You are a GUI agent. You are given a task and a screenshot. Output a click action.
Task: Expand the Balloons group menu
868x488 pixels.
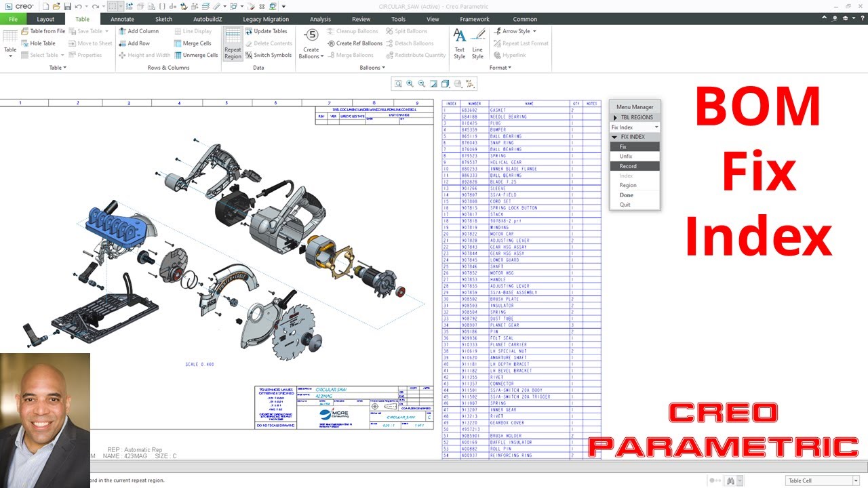tap(372, 68)
